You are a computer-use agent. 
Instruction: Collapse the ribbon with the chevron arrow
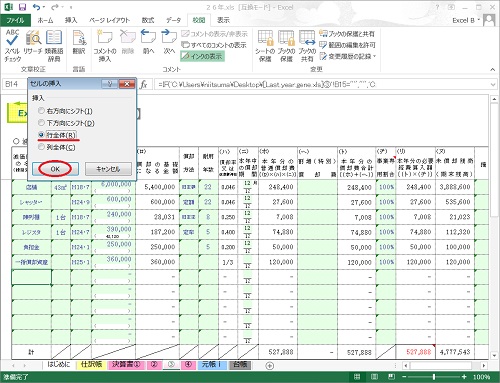[492, 69]
